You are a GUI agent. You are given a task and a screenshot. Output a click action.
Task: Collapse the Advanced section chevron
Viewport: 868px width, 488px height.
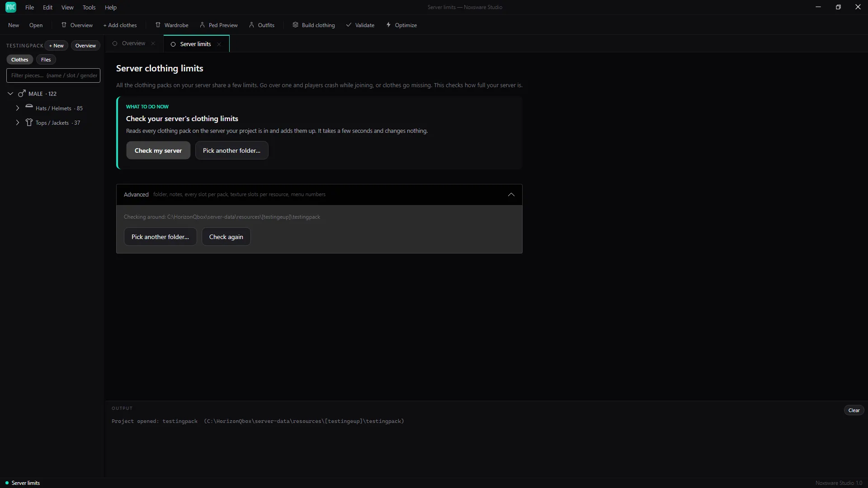pos(511,194)
